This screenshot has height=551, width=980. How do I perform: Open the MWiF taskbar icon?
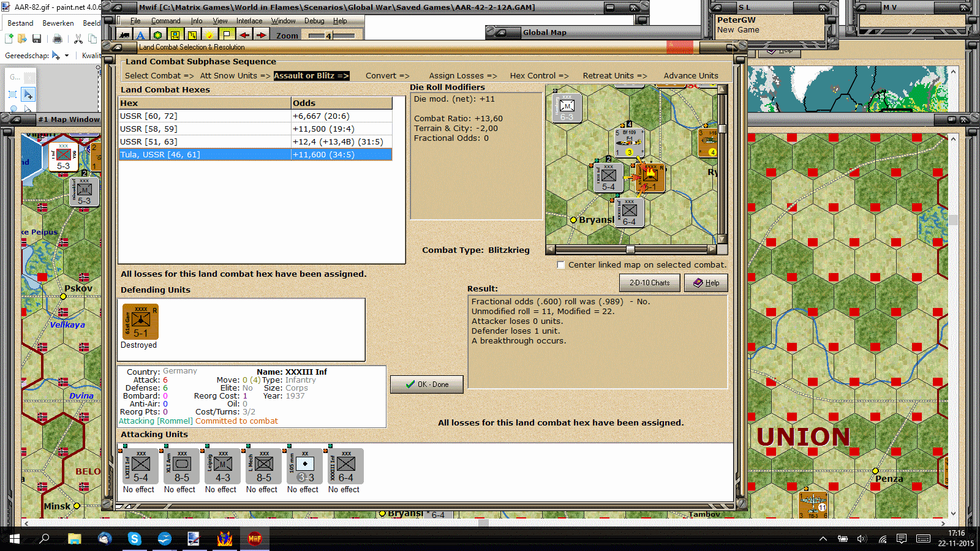(x=255, y=539)
